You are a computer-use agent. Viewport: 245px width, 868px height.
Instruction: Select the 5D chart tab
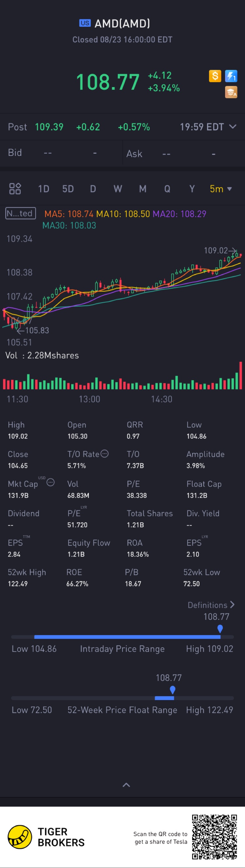[x=68, y=189]
